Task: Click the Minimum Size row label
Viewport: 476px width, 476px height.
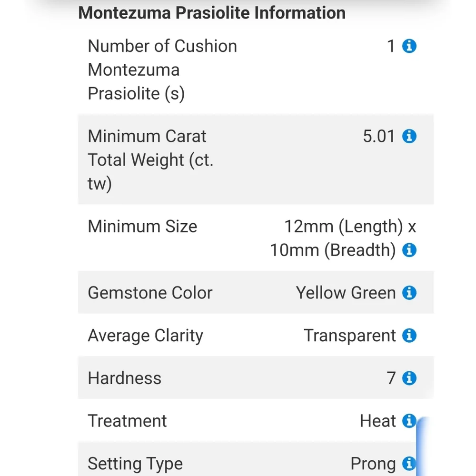Action: (x=142, y=226)
